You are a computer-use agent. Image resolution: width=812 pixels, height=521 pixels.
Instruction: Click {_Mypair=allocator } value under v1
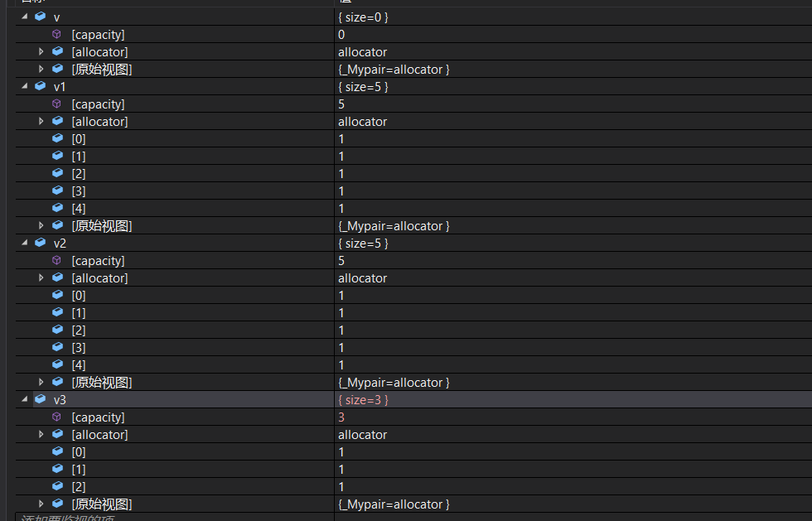[394, 226]
